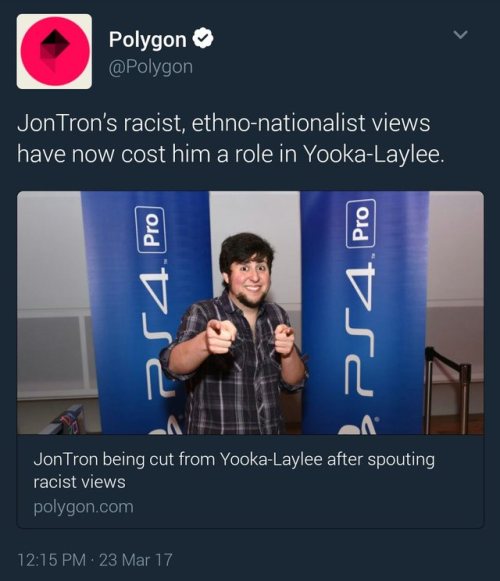Screen dimensions: 500x581
Task: Open the Polygon profile avatar
Action: 54,52
